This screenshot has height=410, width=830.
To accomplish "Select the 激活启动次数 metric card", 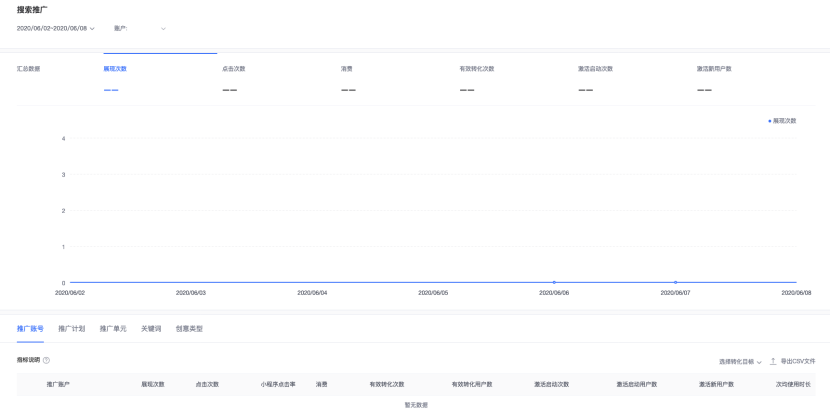I will click(x=595, y=69).
